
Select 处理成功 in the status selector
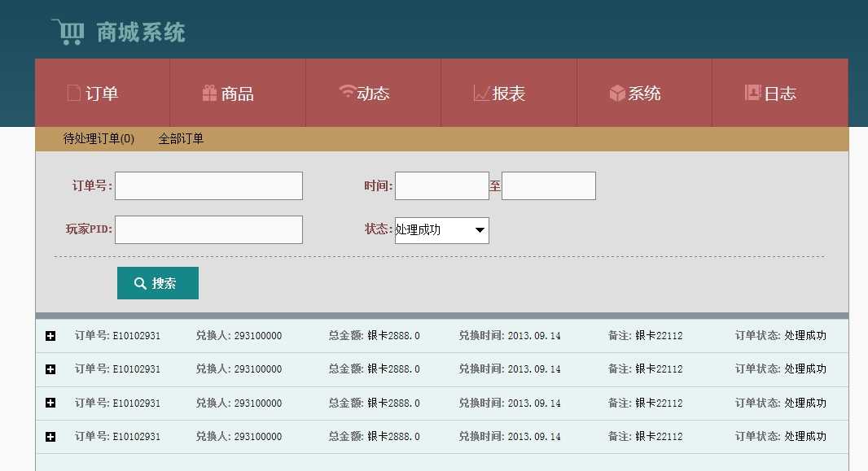pyautogui.click(x=436, y=230)
